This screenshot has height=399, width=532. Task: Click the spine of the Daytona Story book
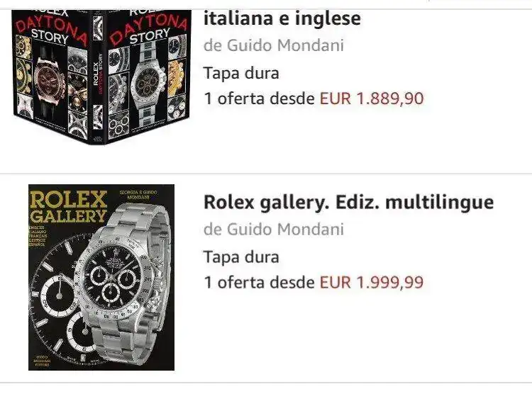[x=98, y=78]
